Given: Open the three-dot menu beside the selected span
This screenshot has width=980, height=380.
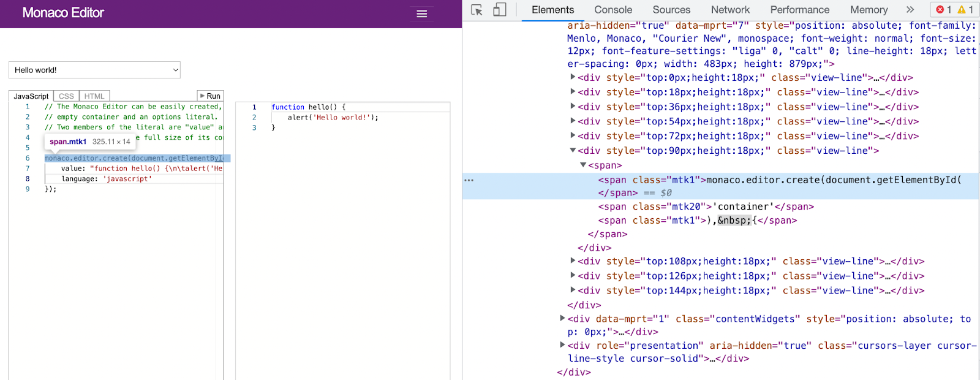Looking at the screenshot, I should click(x=469, y=180).
